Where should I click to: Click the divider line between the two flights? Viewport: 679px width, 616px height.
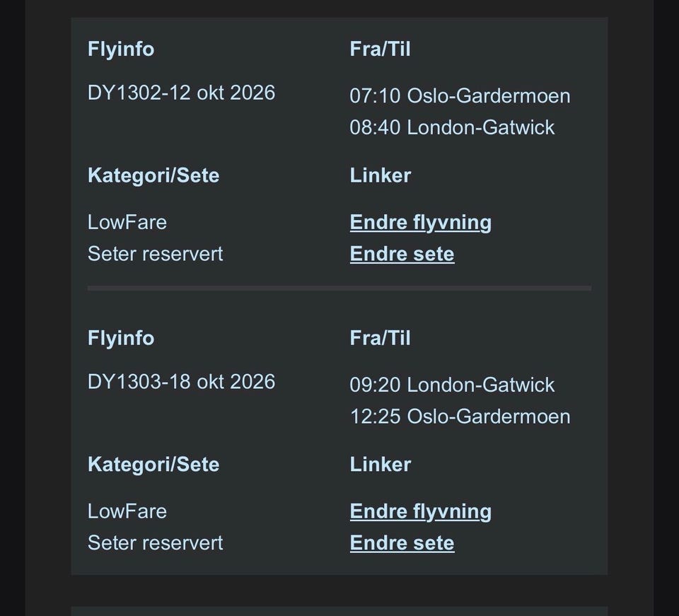pyautogui.click(x=339, y=289)
